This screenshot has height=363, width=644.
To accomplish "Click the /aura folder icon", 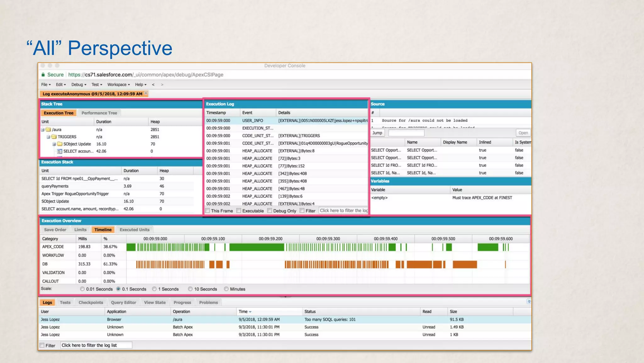I will [48, 129].
